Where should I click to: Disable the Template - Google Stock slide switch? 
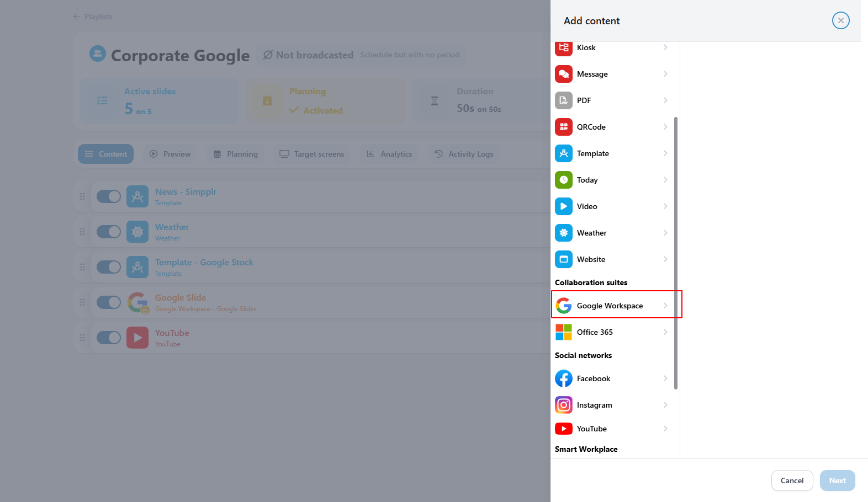point(109,267)
